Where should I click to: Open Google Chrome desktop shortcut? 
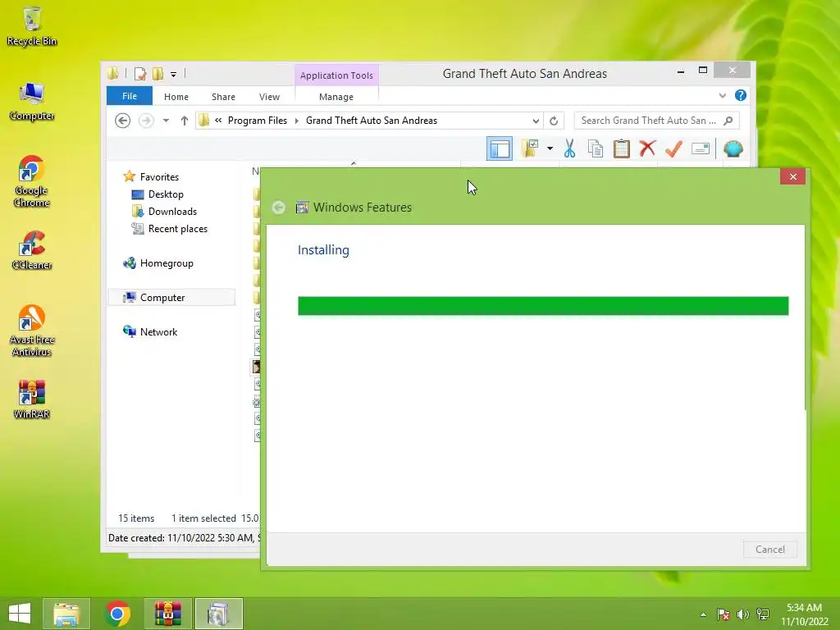tap(32, 181)
